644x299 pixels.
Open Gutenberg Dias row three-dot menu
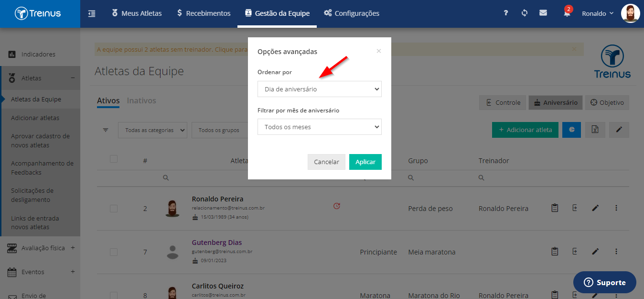[616, 251]
